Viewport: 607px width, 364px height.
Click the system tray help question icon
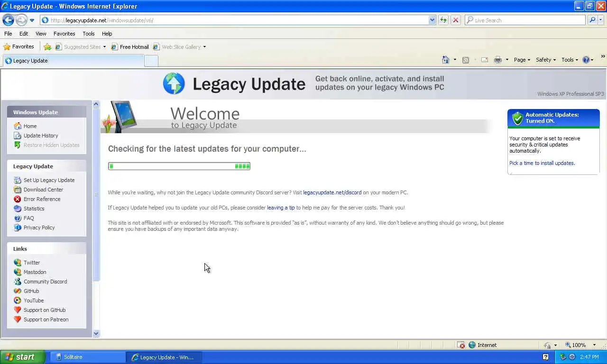pyautogui.click(x=545, y=357)
